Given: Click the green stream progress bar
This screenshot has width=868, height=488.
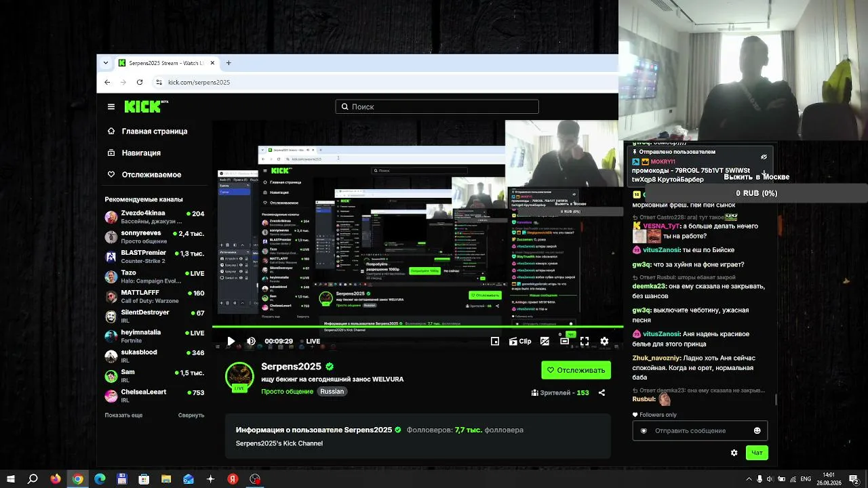Looking at the screenshot, I should [418, 327].
